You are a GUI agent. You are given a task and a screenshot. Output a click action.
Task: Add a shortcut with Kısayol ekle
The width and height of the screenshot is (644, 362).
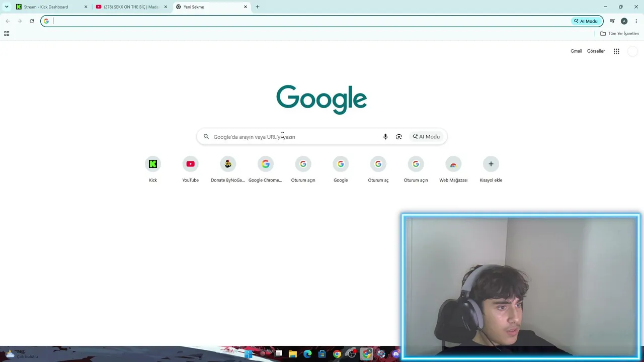tap(491, 169)
